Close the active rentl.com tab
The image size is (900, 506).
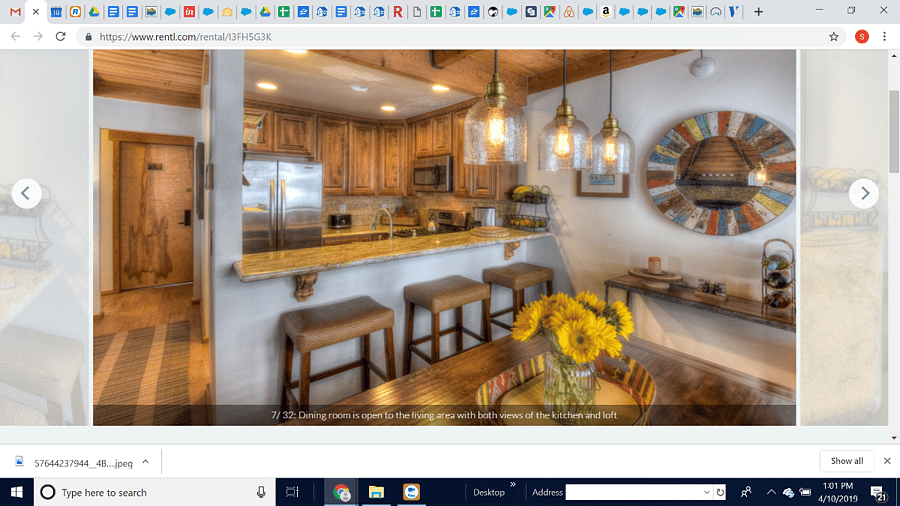tap(36, 11)
